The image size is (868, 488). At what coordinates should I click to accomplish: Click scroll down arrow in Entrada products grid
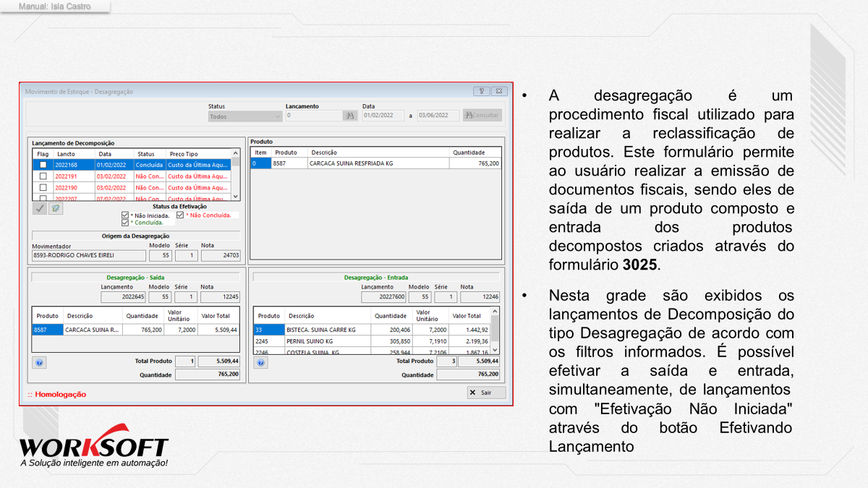click(495, 349)
